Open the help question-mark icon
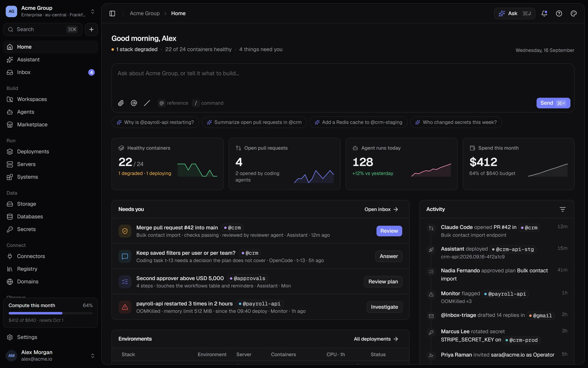 tap(559, 13)
